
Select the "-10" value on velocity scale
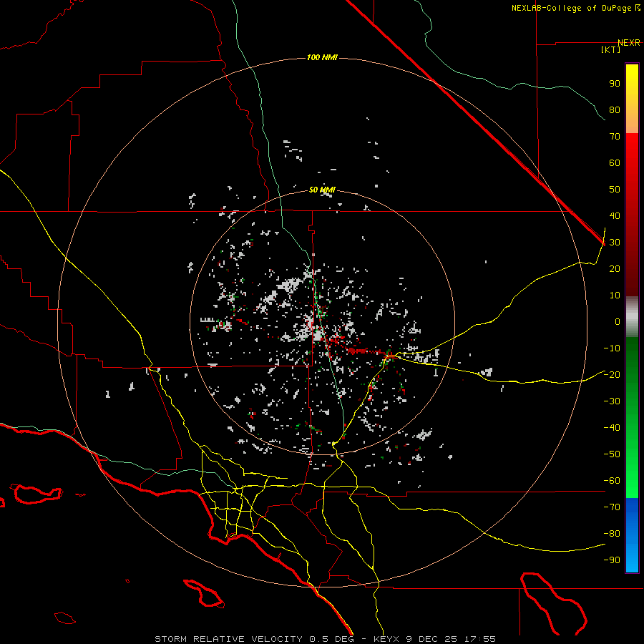coord(612,348)
